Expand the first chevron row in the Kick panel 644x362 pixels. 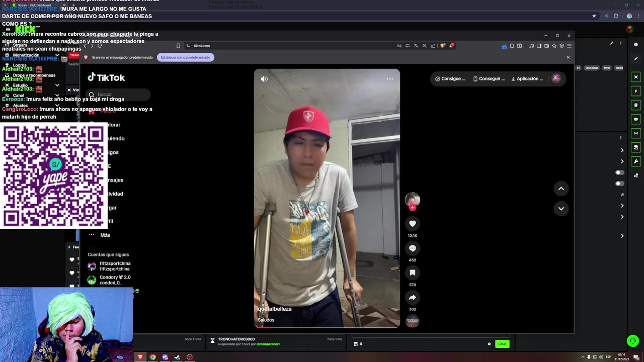click(x=622, y=150)
